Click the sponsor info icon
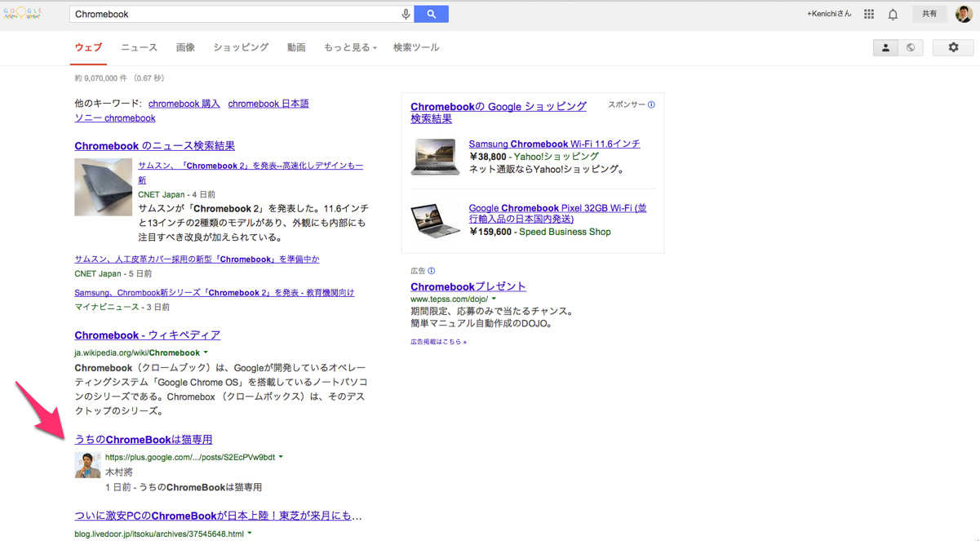This screenshot has width=980, height=541. coord(651,104)
